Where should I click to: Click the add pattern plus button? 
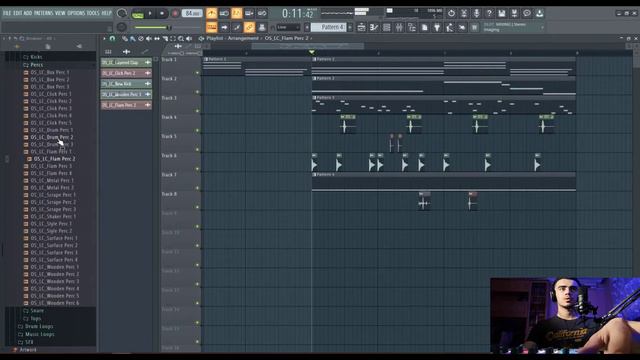pos(350,27)
